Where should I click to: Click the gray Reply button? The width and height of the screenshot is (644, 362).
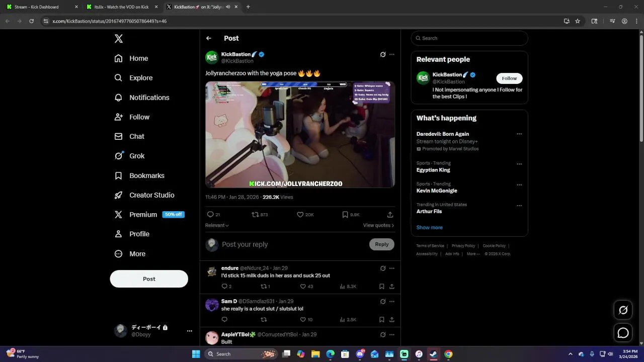tap(382, 244)
